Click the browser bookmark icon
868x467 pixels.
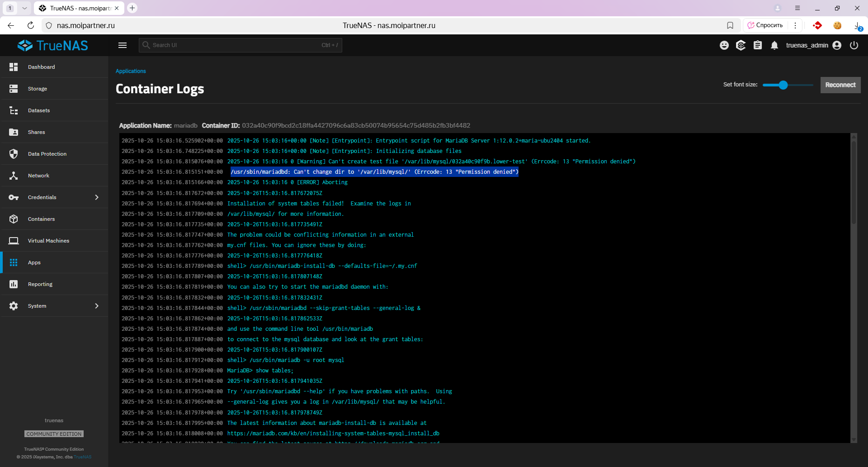point(730,25)
